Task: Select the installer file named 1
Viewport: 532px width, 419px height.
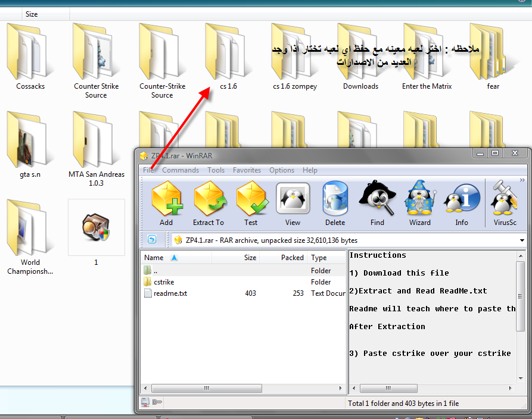Action: (97, 233)
